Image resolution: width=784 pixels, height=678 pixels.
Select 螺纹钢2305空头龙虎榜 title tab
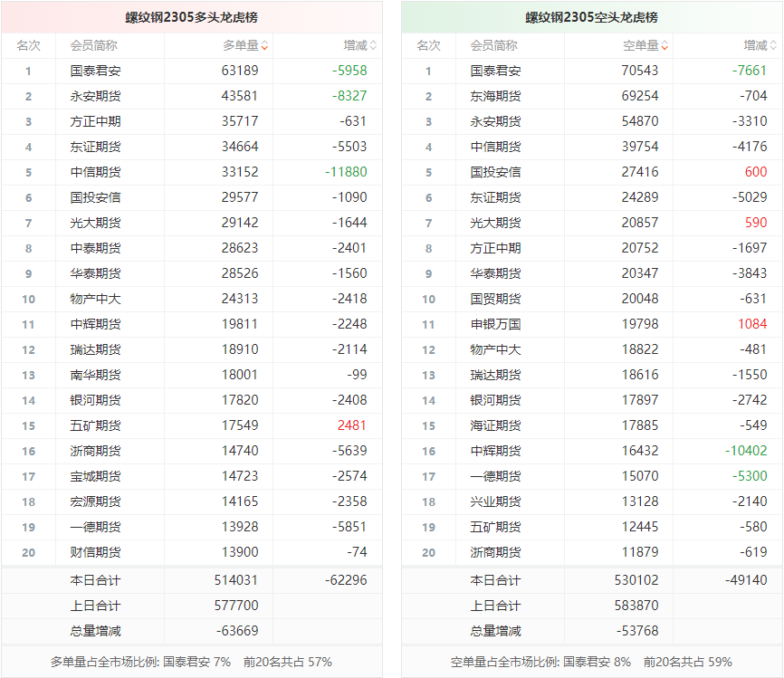pyautogui.click(x=591, y=17)
